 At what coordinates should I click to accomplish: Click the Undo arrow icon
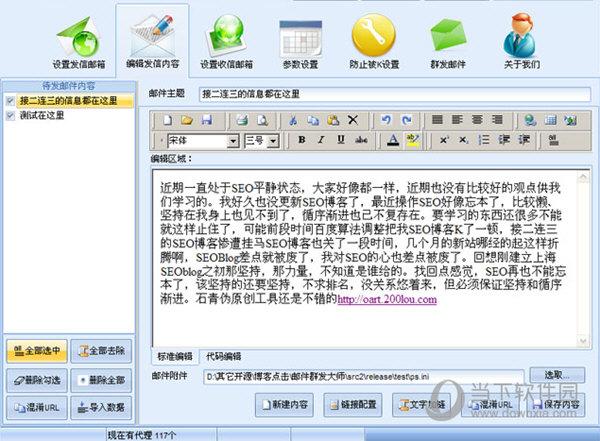(x=385, y=120)
